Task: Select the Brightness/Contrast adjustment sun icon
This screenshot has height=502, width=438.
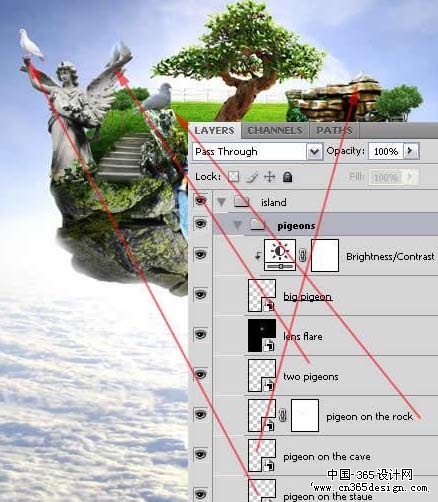Action: coord(280,255)
